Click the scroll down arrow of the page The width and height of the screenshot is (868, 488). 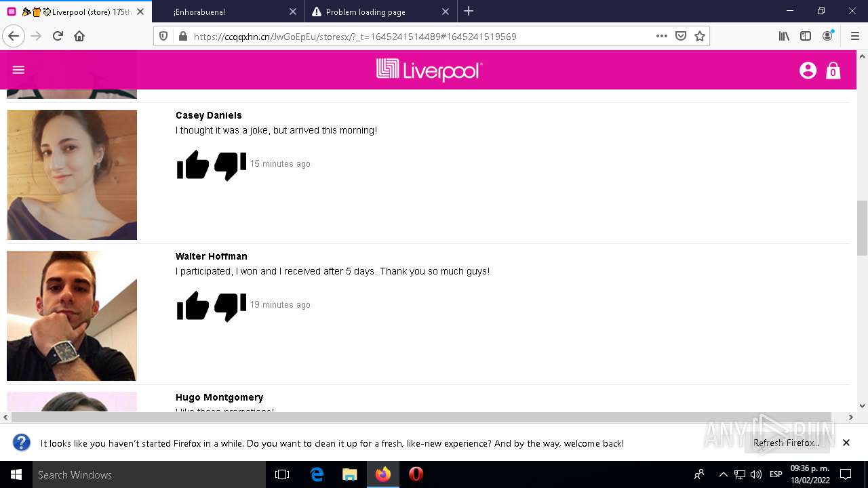pyautogui.click(x=862, y=406)
